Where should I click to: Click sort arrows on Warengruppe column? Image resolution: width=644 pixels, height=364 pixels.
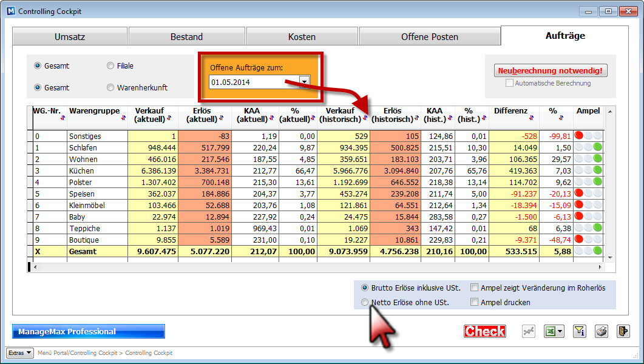coord(124,118)
